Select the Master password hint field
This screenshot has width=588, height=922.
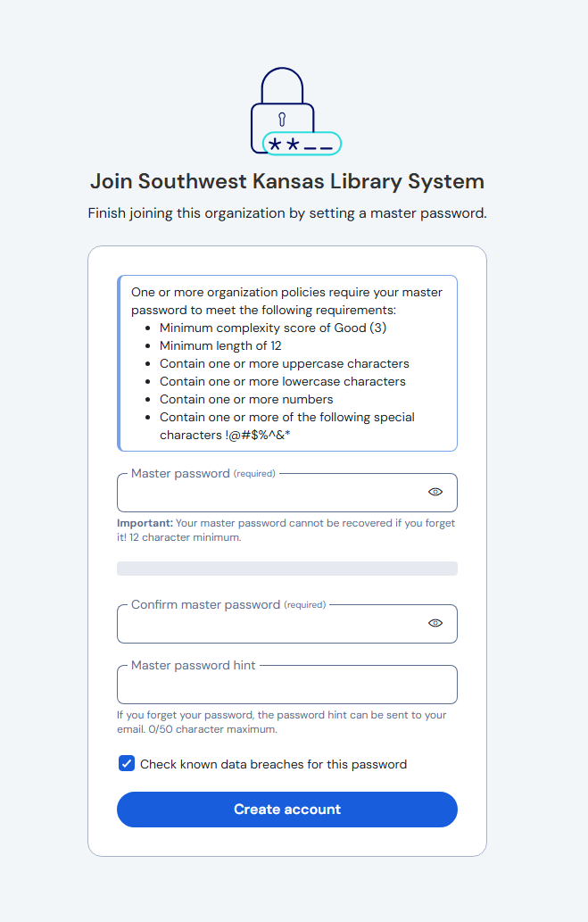[x=287, y=685]
